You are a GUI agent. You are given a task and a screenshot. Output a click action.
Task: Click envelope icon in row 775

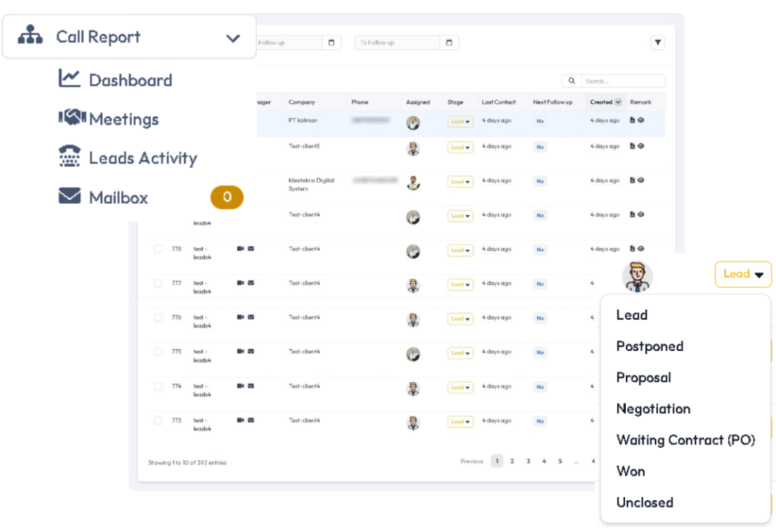251,352
